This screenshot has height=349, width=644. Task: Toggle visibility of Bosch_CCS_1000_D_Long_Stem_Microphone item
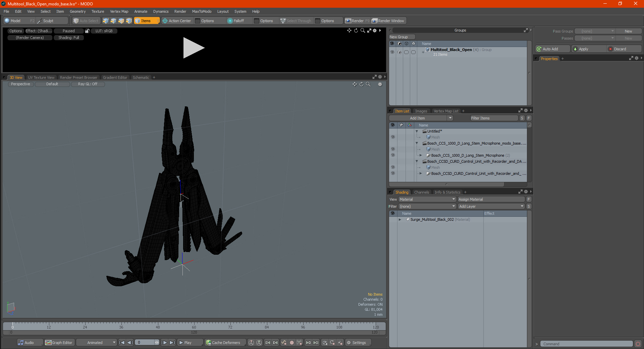393,155
